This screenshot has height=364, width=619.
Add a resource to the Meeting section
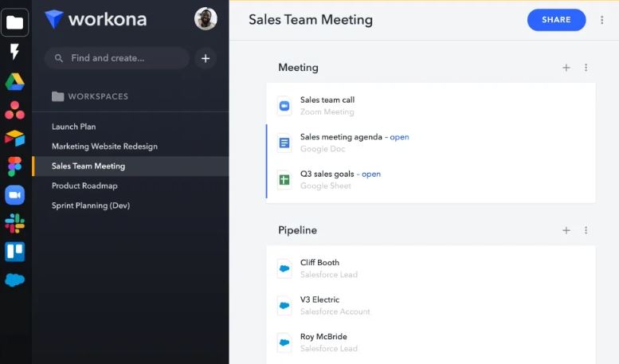(x=566, y=68)
